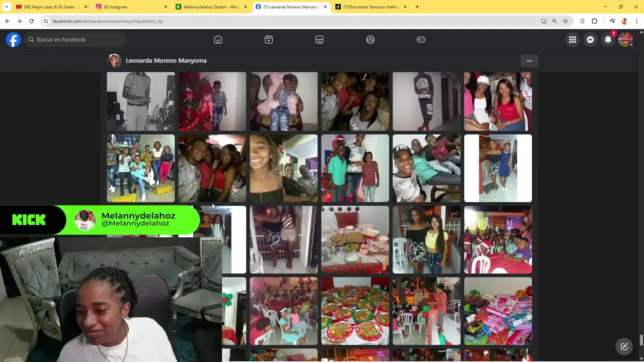Click the install app icon in the address bar
This screenshot has width=644, height=362.
tap(544, 21)
